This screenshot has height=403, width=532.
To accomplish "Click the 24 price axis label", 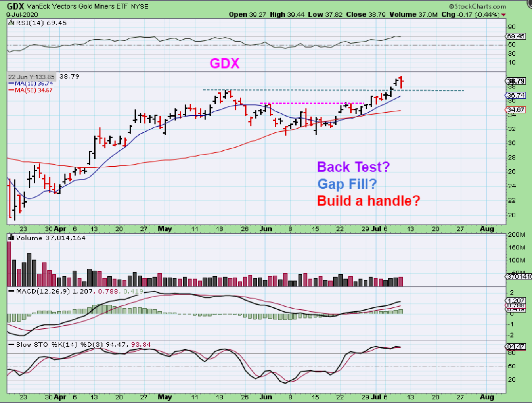I will [x=512, y=186].
